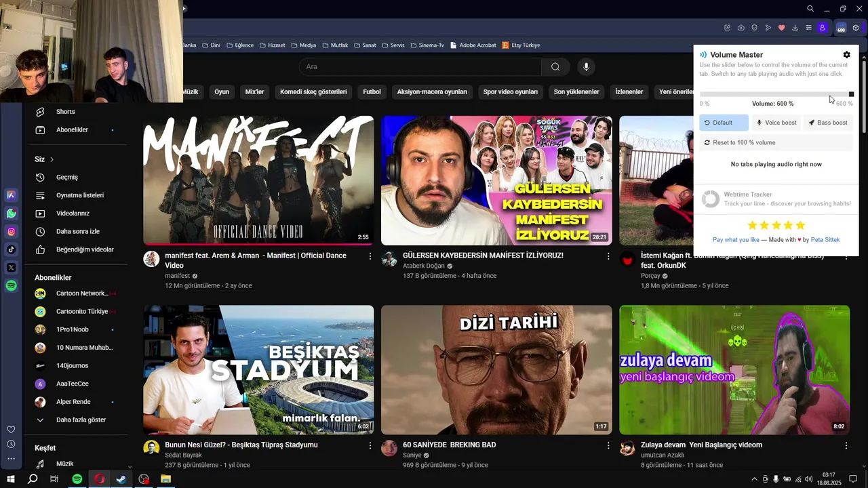Rate with the five stars row

click(776, 225)
